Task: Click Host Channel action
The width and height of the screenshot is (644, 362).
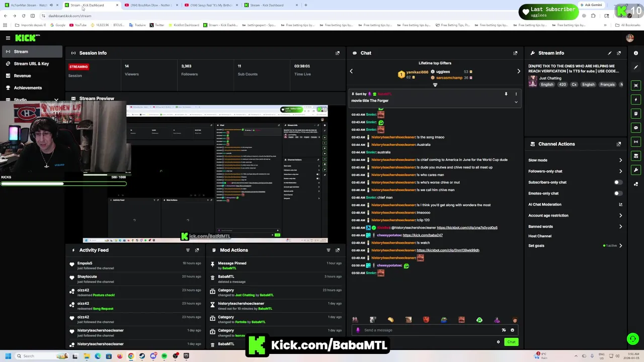Action: [x=540, y=236]
